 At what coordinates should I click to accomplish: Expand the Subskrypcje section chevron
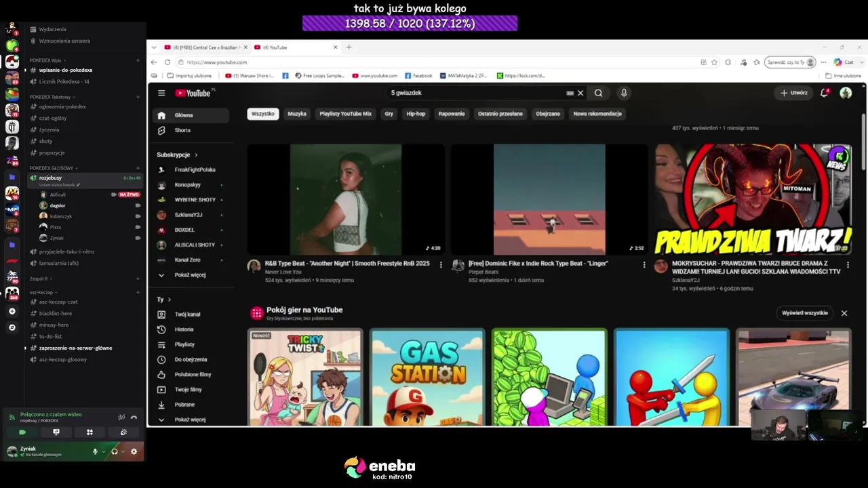[x=196, y=155]
